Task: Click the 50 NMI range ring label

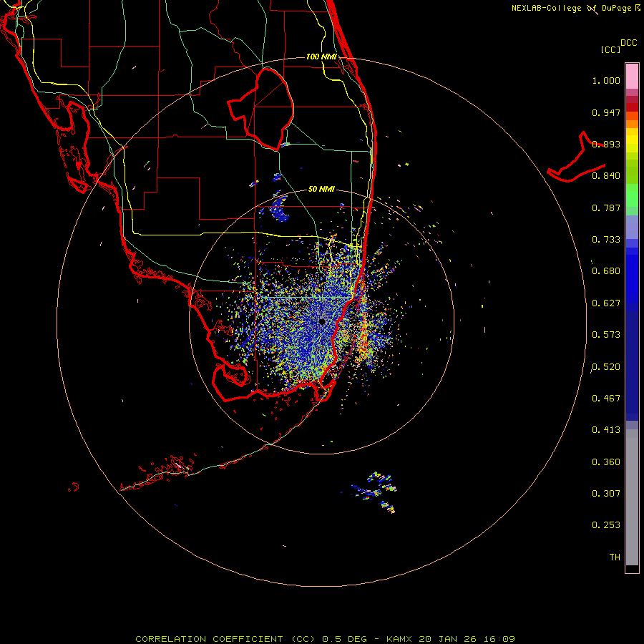Action: 321,189
